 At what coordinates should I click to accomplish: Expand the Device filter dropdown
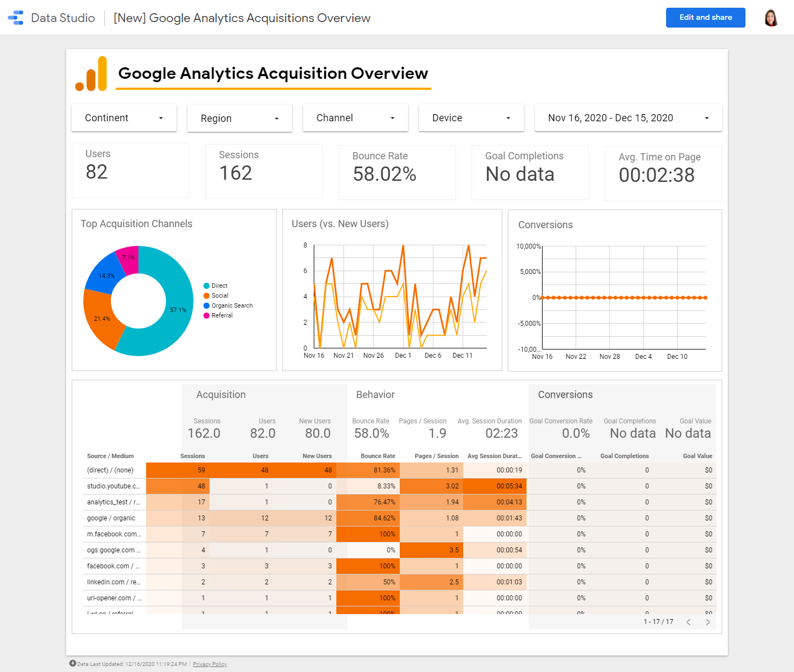[x=471, y=118]
